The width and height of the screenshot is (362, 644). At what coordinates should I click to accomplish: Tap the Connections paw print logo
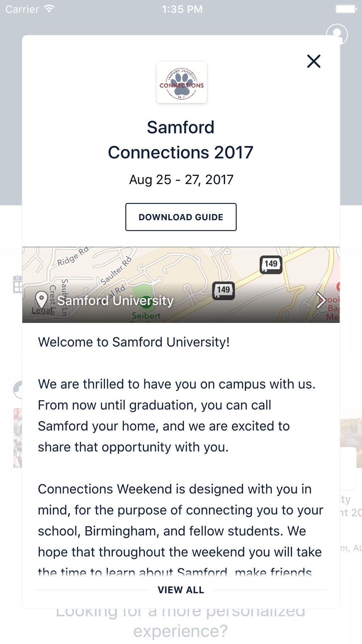coord(181,83)
